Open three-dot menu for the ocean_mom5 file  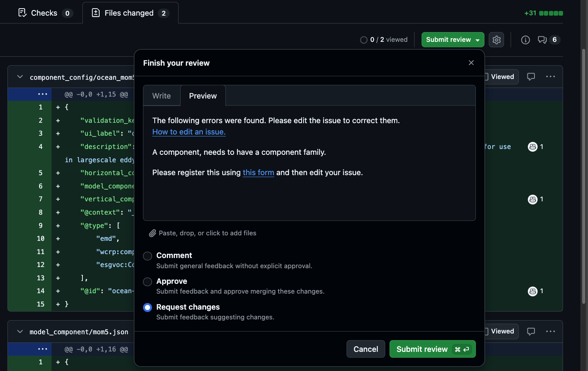tap(550, 77)
